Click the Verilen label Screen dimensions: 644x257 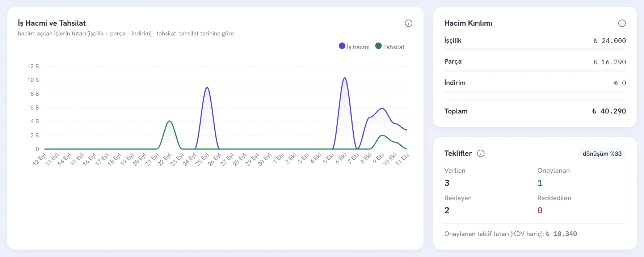point(455,171)
